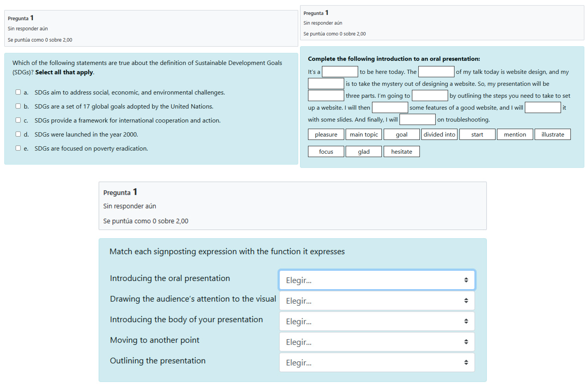Screen dimensions: 588x386
Task: Click the blank before "on troubleshooting"
Action: [x=417, y=119]
